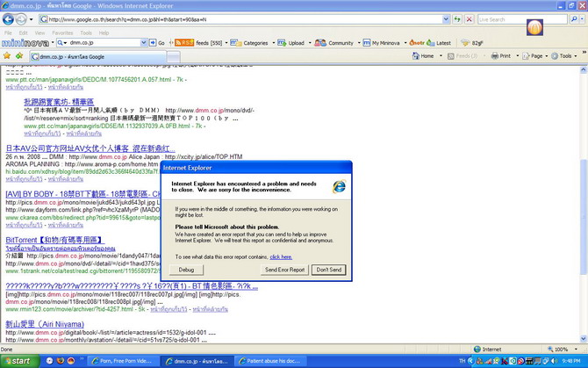This screenshot has width=588, height=368.
Task: Click the mininova Go button
Action: [157, 43]
